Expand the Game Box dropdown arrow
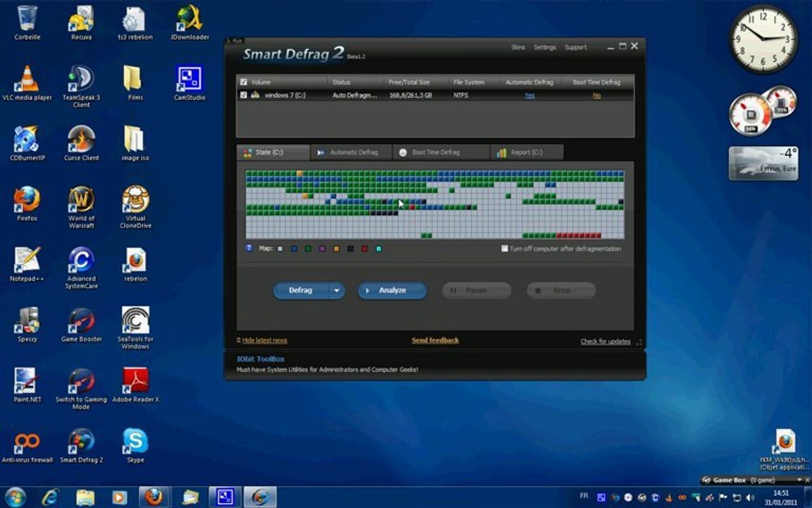Image resolution: width=812 pixels, height=508 pixels. click(799, 480)
